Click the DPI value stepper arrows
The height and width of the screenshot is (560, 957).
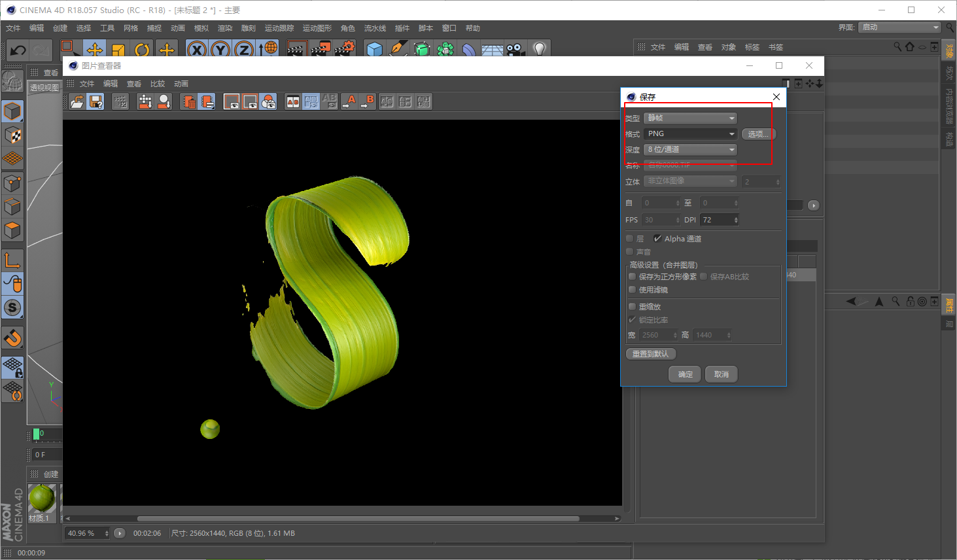[736, 220]
